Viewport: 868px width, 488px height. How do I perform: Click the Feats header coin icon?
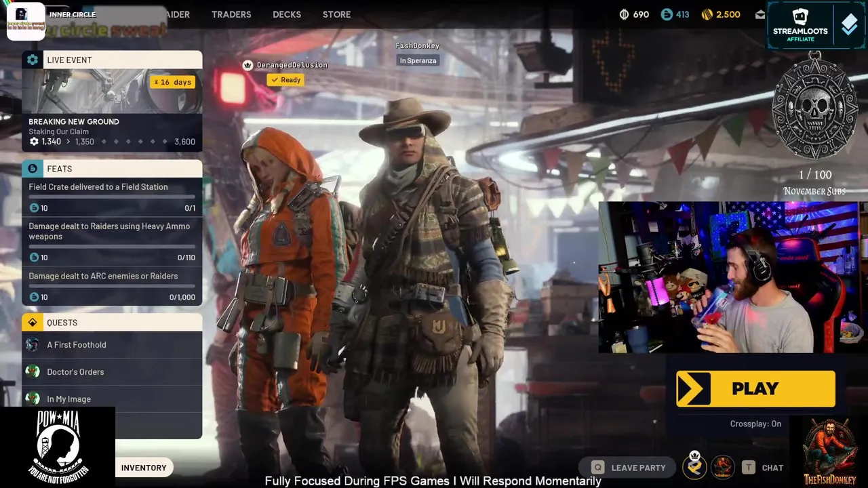tap(33, 169)
